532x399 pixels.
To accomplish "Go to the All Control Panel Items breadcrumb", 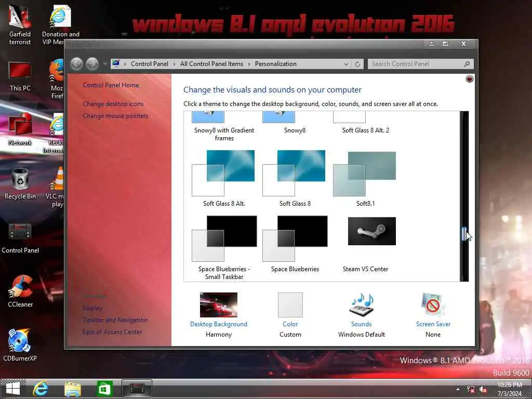I will pos(211,64).
